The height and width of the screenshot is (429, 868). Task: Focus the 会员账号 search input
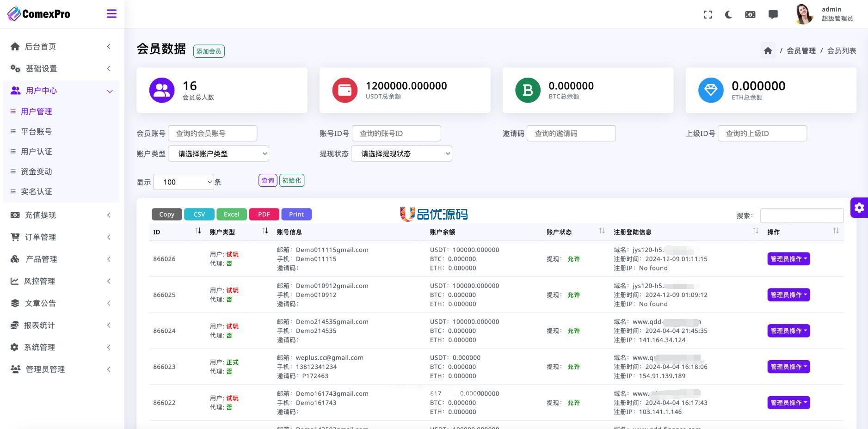(x=213, y=134)
